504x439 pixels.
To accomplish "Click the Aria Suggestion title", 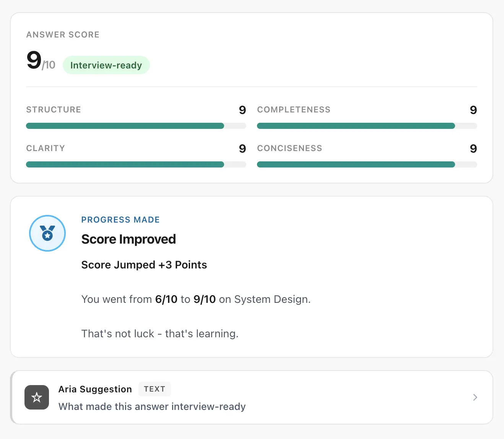I will 95,389.
